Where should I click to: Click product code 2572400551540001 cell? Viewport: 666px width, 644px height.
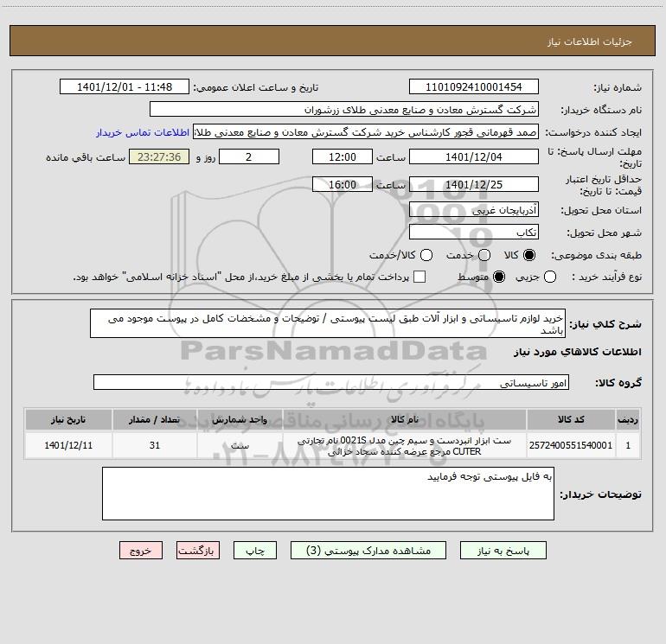click(571, 445)
